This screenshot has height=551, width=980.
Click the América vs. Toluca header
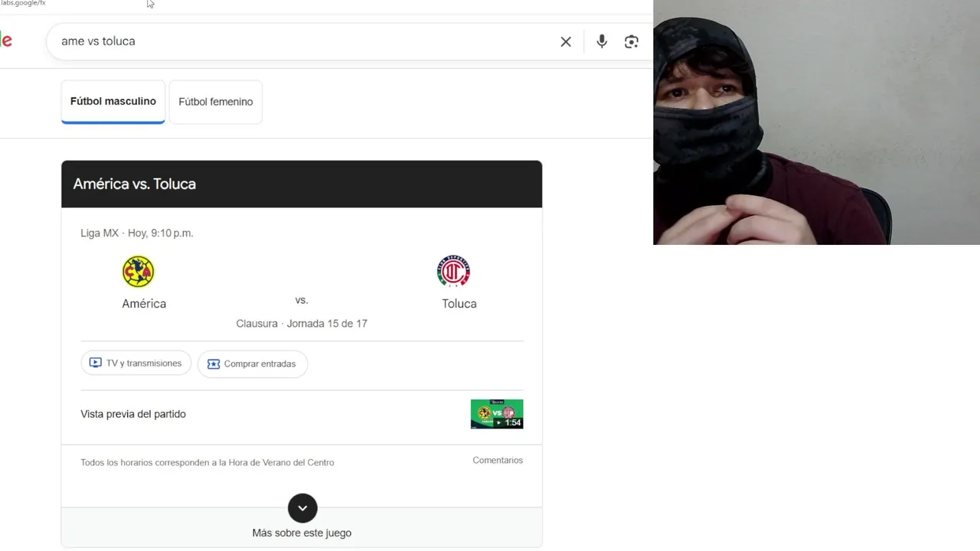pos(302,184)
